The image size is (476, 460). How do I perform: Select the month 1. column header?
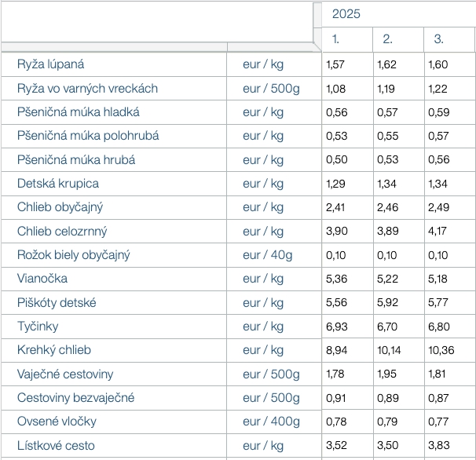pyautogui.click(x=336, y=39)
